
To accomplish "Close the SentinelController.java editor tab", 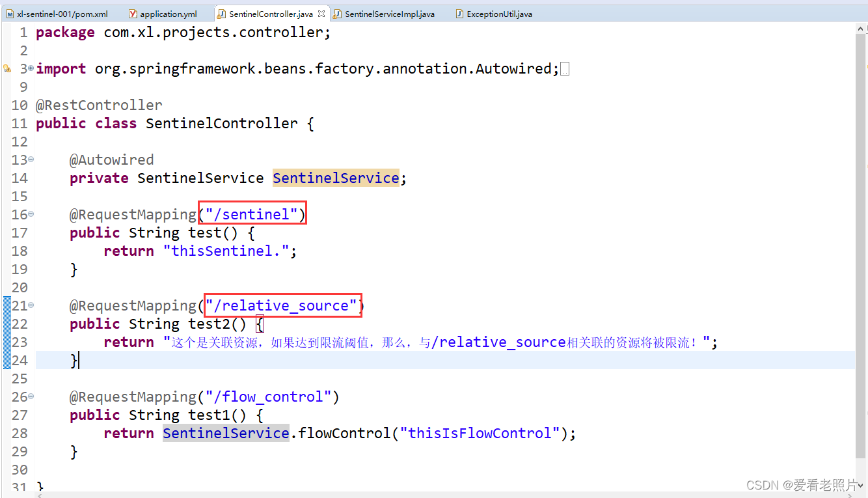I will point(321,14).
